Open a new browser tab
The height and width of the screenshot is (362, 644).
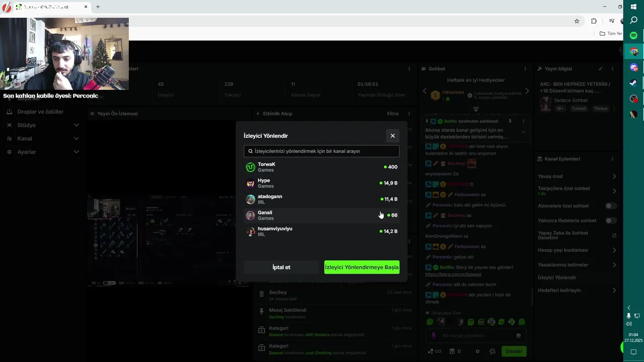click(x=98, y=7)
